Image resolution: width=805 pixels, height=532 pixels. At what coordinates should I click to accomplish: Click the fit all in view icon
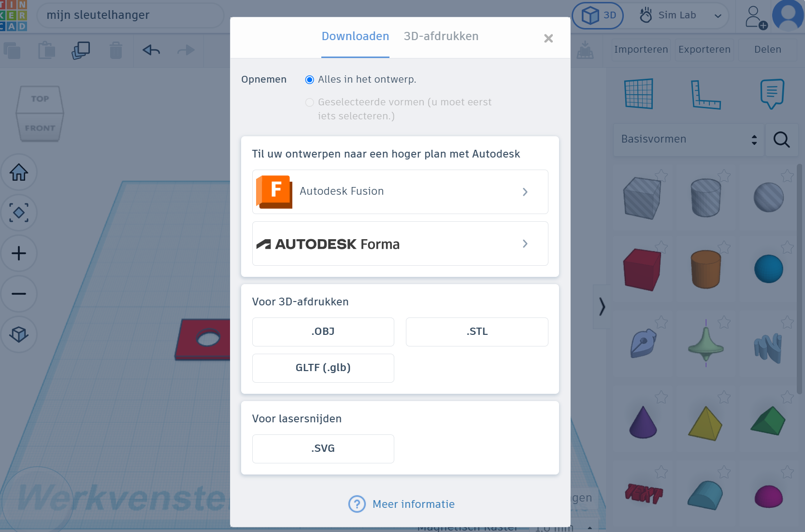[19, 213]
